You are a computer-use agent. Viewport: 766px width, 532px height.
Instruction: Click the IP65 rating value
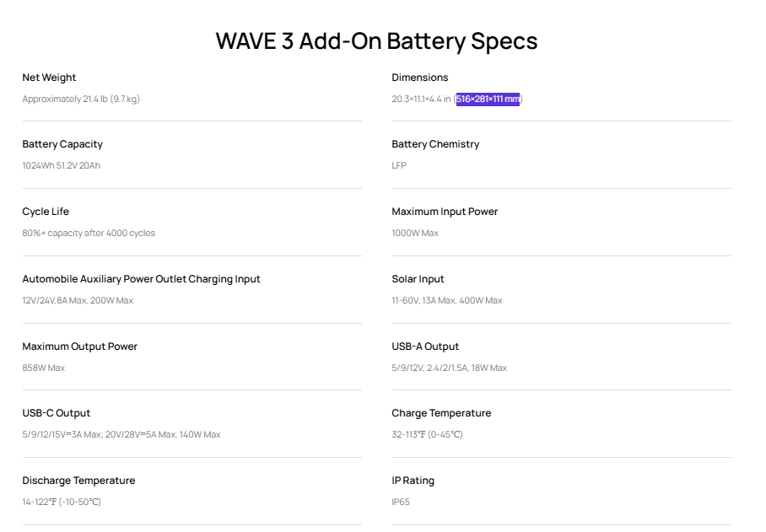[x=401, y=502]
